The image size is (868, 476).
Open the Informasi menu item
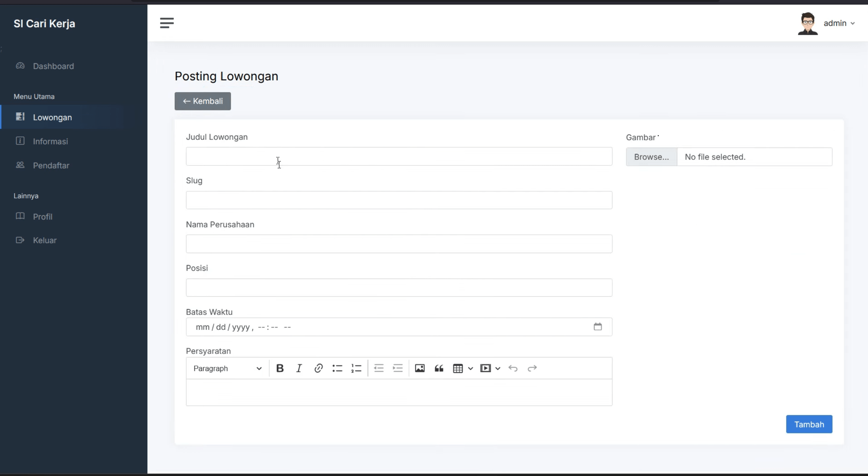pos(50,141)
